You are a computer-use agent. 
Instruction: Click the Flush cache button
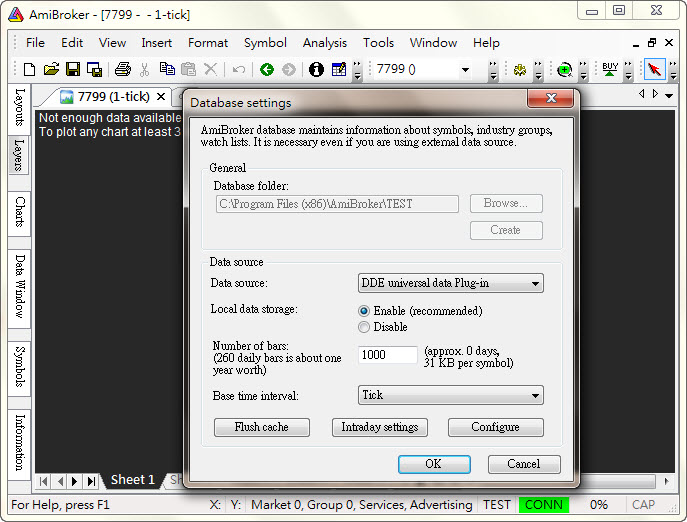click(x=262, y=427)
